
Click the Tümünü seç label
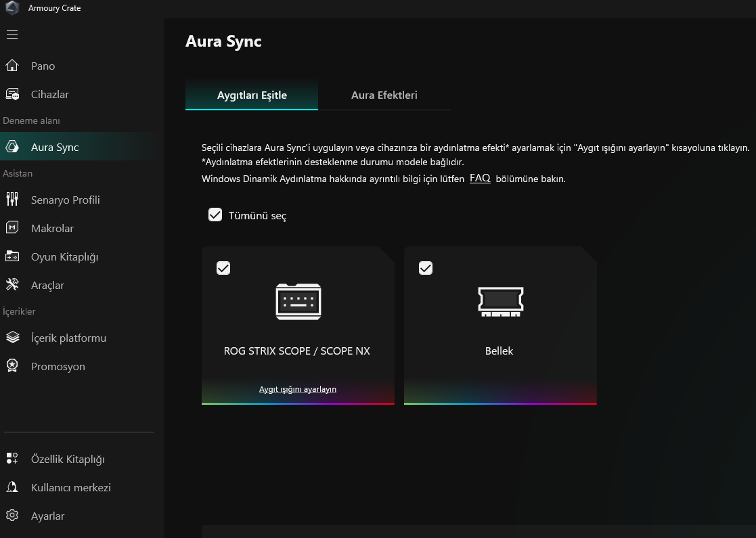(257, 215)
